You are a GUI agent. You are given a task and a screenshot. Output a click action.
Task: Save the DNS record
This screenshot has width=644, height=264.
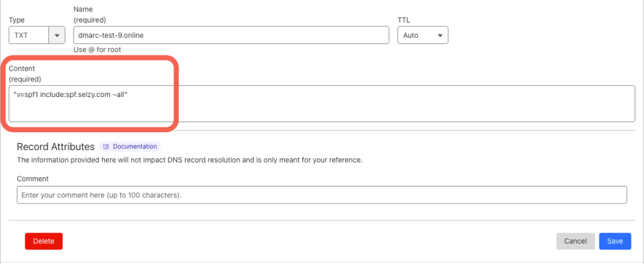pyautogui.click(x=614, y=241)
